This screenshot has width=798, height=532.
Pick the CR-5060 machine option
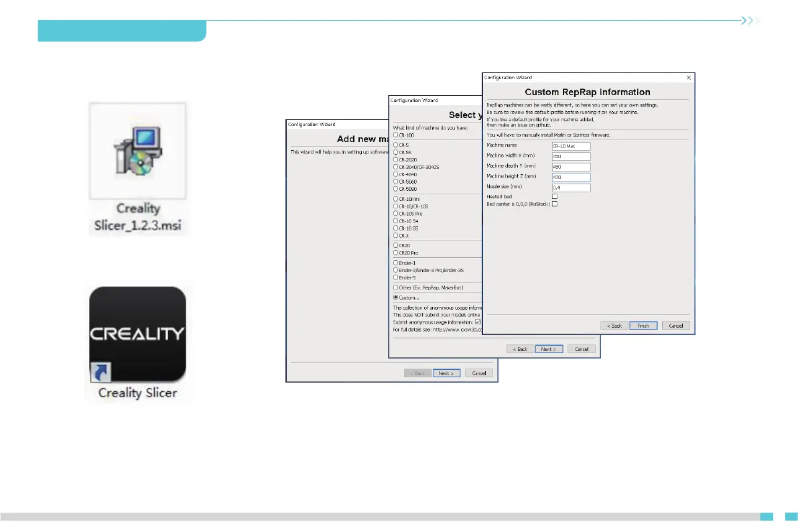[x=395, y=181]
